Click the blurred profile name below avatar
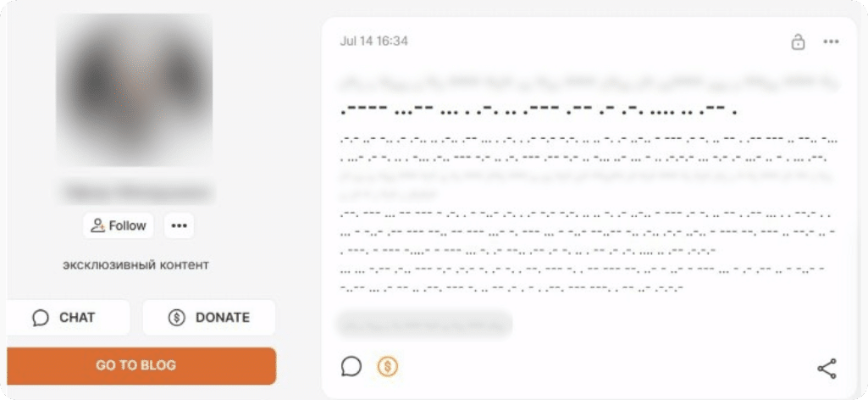 coord(136,192)
